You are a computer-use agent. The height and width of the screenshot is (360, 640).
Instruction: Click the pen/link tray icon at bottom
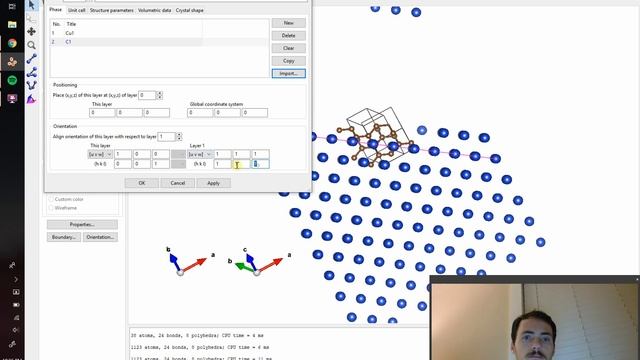point(12,344)
